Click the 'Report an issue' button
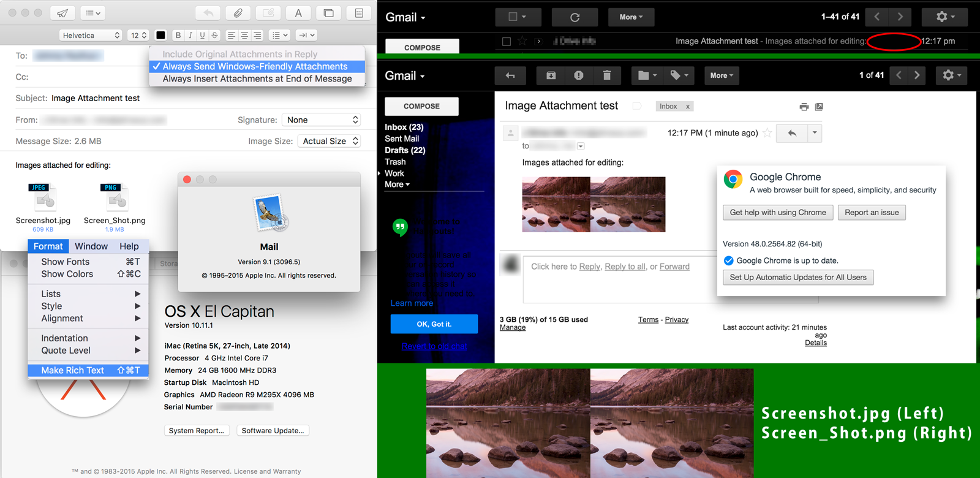Image resolution: width=980 pixels, height=478 pixels. click(872, 213)
